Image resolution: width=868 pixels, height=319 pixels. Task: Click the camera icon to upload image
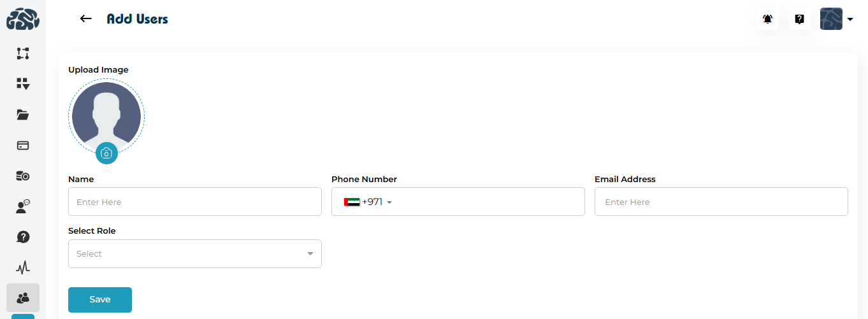(106, 153)
